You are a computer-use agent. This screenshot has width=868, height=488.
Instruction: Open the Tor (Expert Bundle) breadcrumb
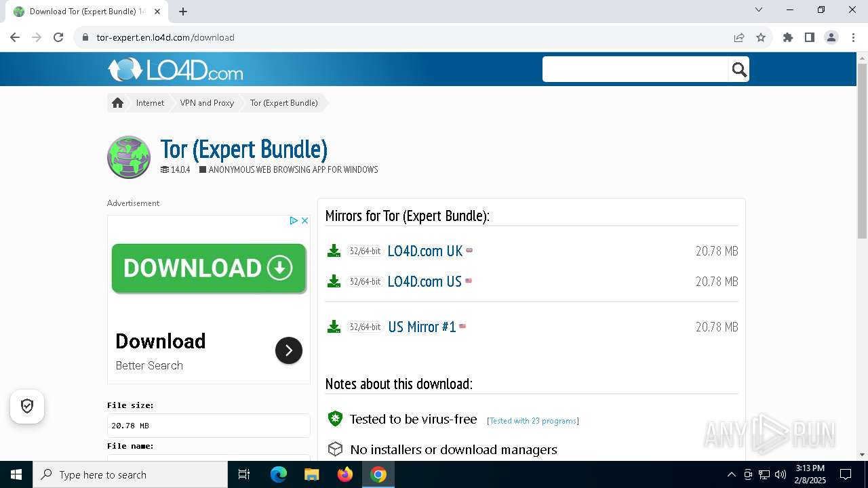[x=283, y=103]
